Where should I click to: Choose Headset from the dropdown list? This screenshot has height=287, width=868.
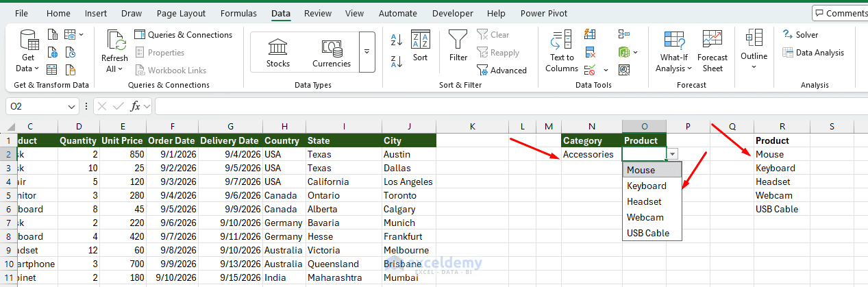653,201
